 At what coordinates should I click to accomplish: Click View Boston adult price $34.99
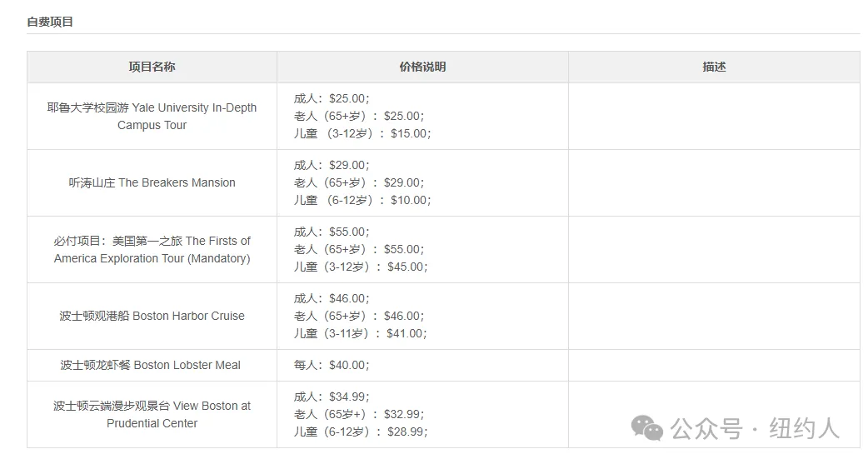pyautogui.click(x=347, y=397)
